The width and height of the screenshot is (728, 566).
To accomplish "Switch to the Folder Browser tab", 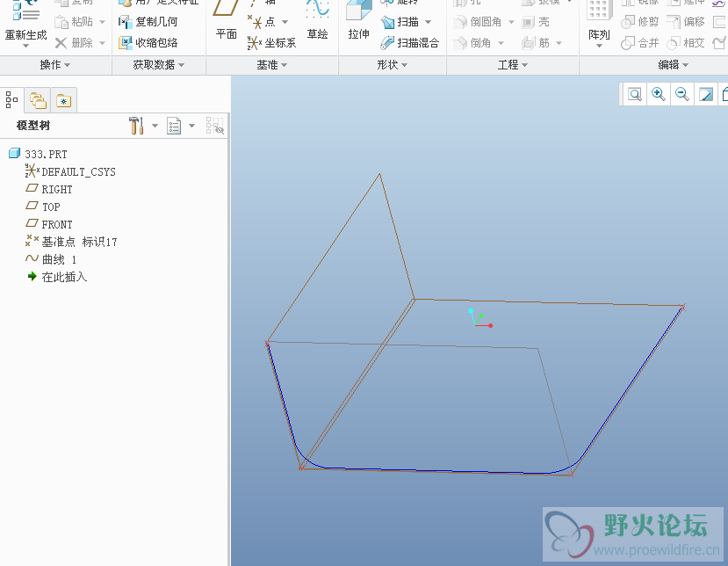I will pyautogui.click(x=38, y=100).
